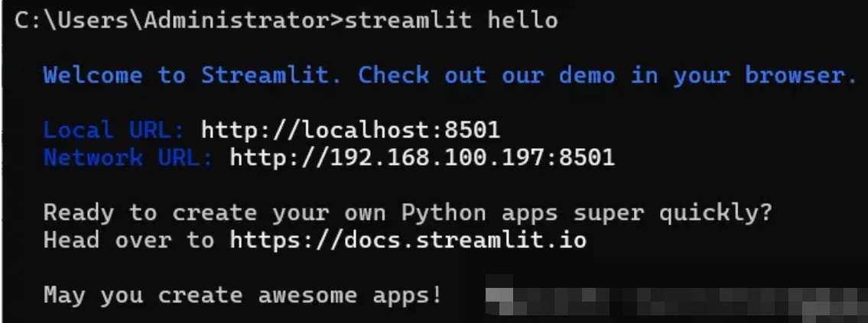The image size is (868, 323).
Task: Click the 'Head over to' text
Action: pos(128,241)
